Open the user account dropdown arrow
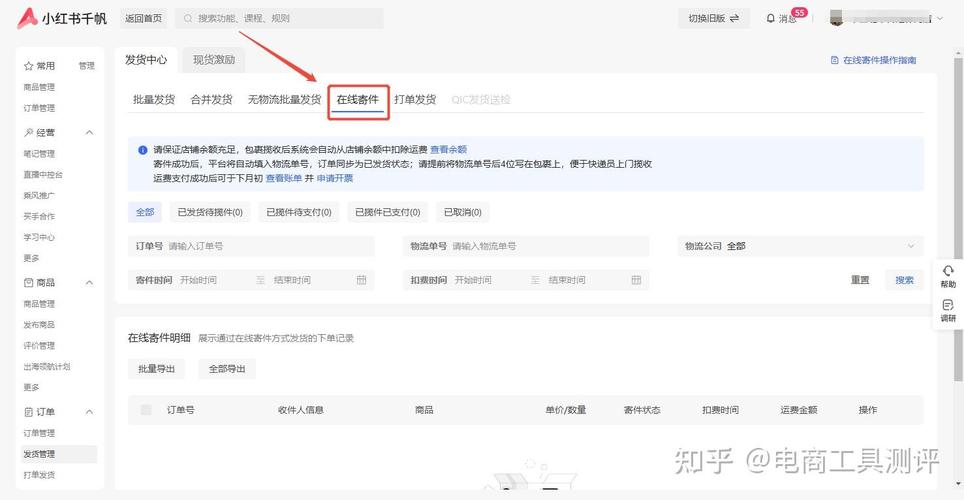 (939, 18)
